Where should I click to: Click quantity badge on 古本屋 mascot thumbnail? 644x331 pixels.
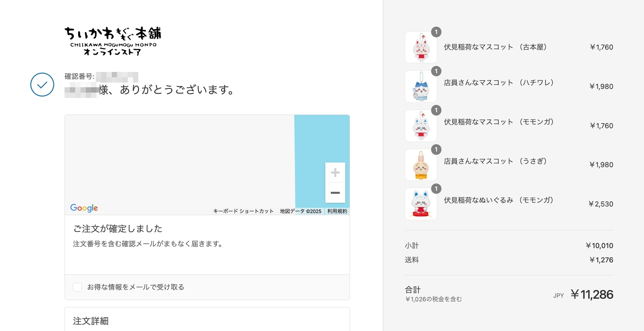[x=436, y=32]
